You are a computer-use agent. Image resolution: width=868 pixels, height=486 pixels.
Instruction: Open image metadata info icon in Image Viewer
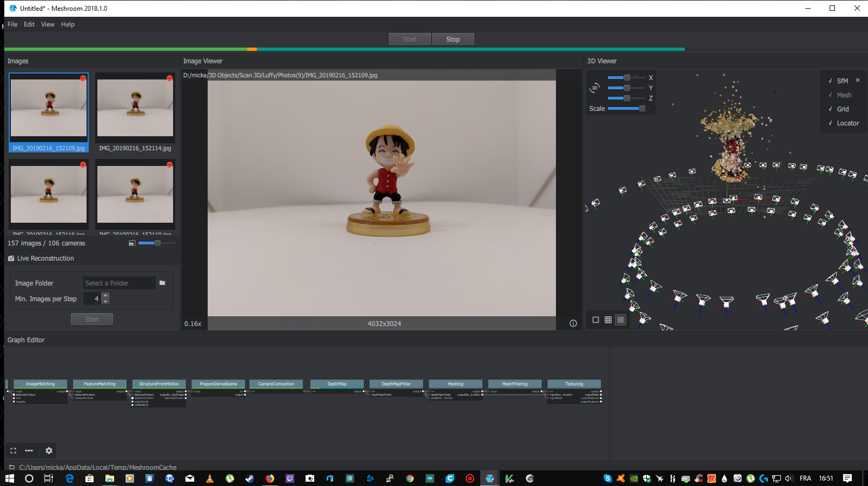tap(573, 324)
